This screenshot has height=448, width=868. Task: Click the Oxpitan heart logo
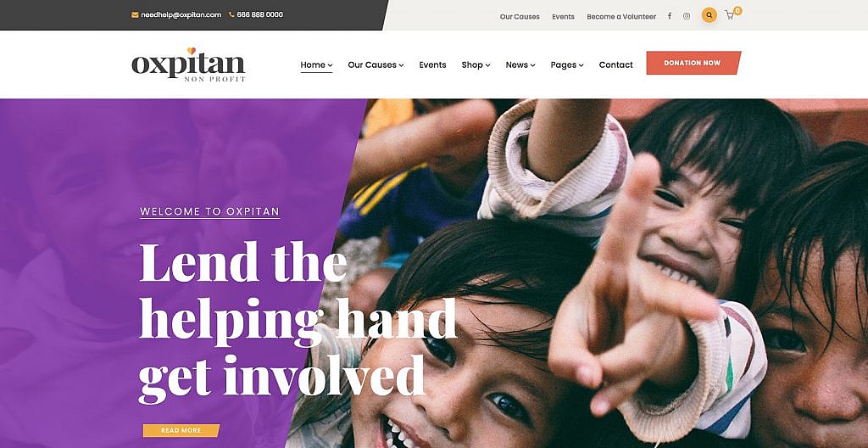pos(188,64)
